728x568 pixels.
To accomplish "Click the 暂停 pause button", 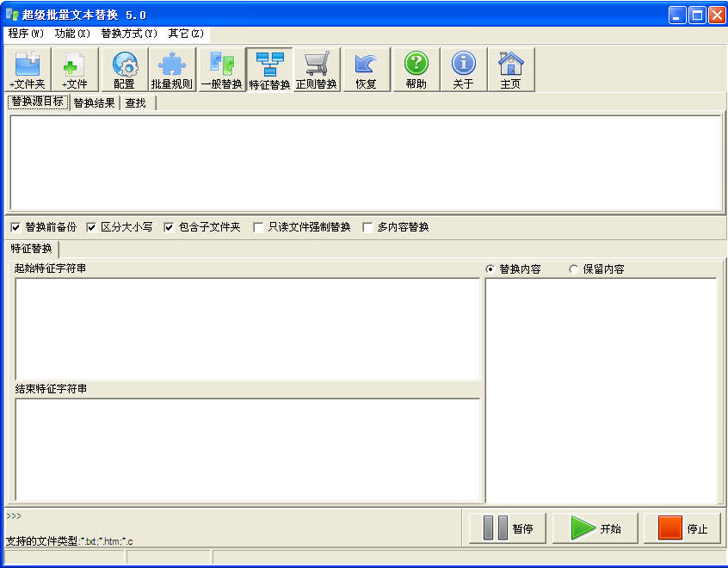I will tap(508, 528).
